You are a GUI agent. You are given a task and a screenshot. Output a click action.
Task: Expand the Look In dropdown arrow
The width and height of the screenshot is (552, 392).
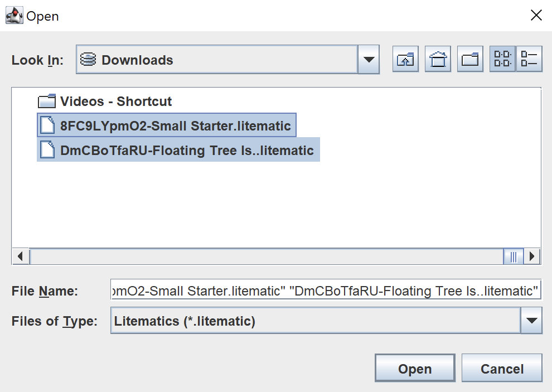368,60
